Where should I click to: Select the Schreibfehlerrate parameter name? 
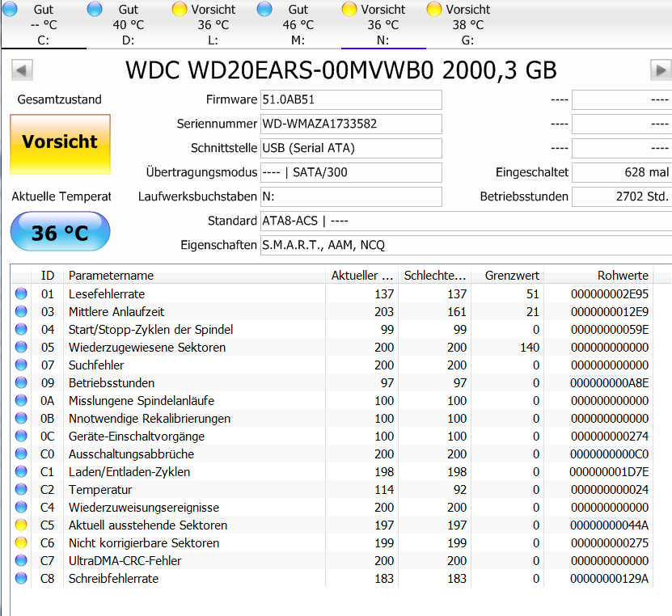[113, 579]
